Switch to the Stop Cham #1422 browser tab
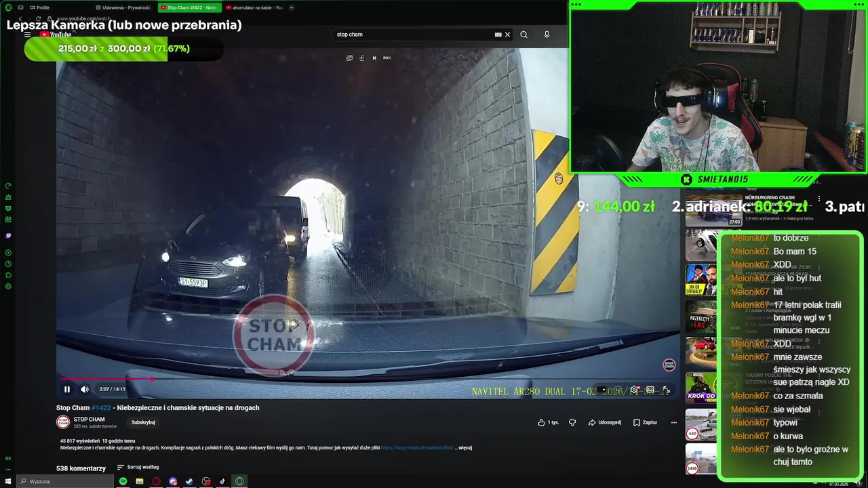Image resolution: width=868 pixels, height=488 pixels. coord(190,7)
